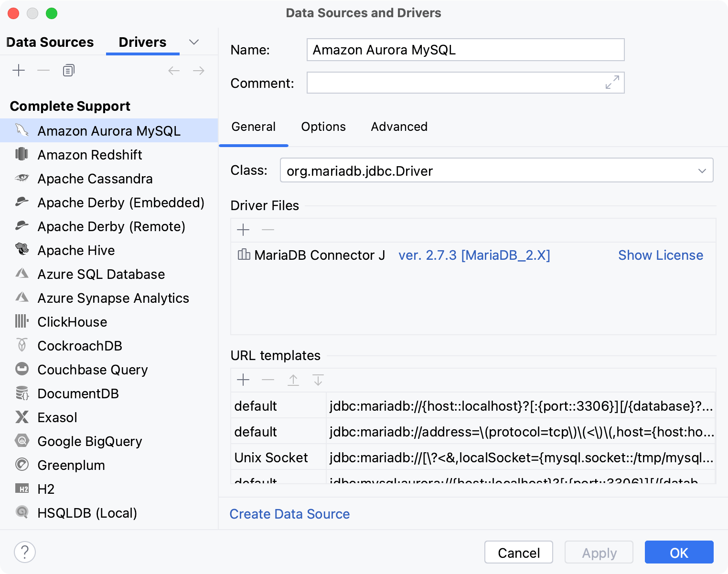Open help via the question mark icon

tap(25, 552)
